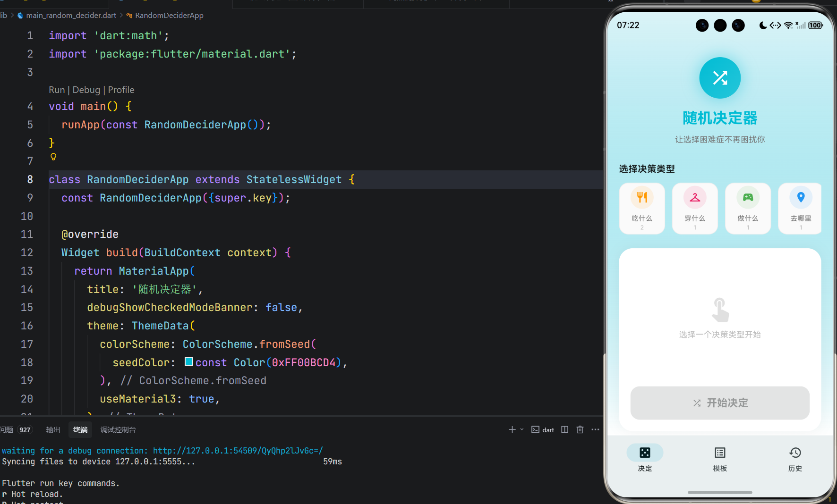Image resolution: width=837 pixels, height=504 pixels.
Task: Select the 做什么 gamepad category card
Action: 748,209
